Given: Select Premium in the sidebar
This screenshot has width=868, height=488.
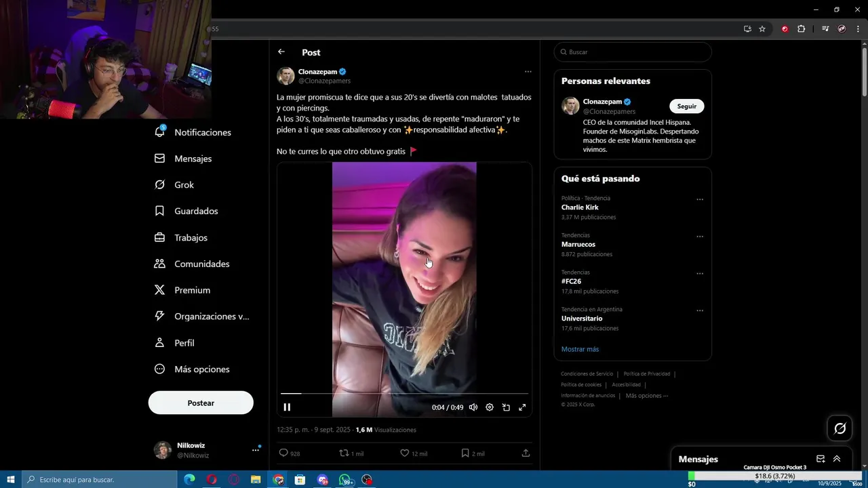Looking at the screenshot, I should pos(193,290).
